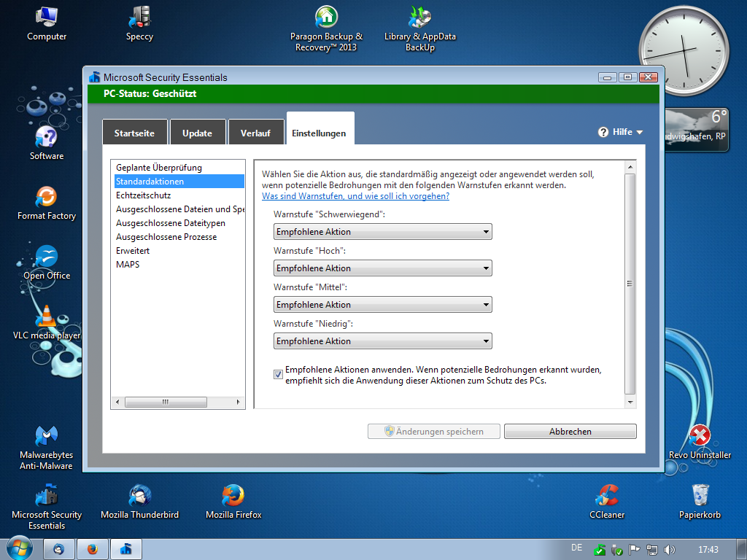Open the Warnstufe Niedrig dropdown
Viewport: 747px width, 560px height.
(x=382, y=341)
